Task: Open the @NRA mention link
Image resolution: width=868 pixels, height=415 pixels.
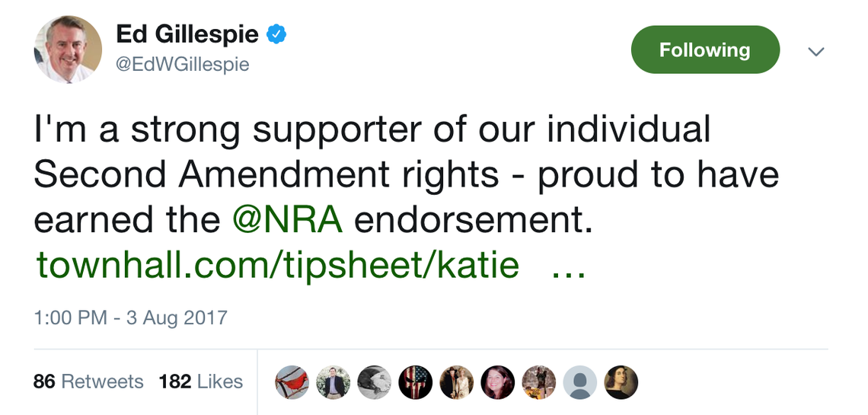Action: click(x=288, y=220)
